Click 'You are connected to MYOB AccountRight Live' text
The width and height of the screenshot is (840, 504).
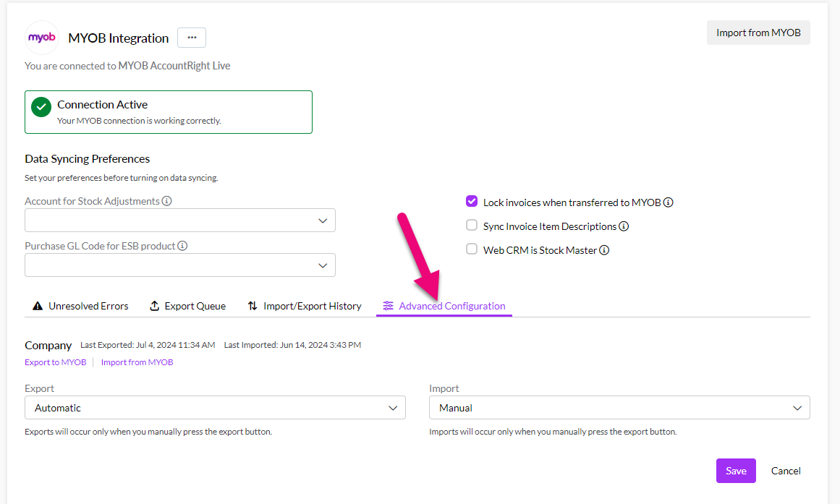pos(127,66)
